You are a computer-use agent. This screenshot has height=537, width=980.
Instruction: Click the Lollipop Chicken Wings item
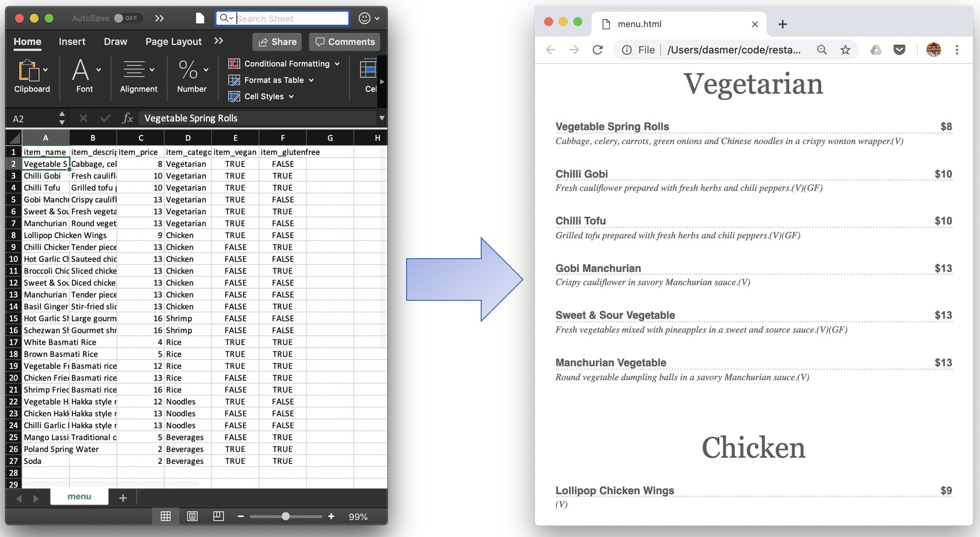[615, 491]
